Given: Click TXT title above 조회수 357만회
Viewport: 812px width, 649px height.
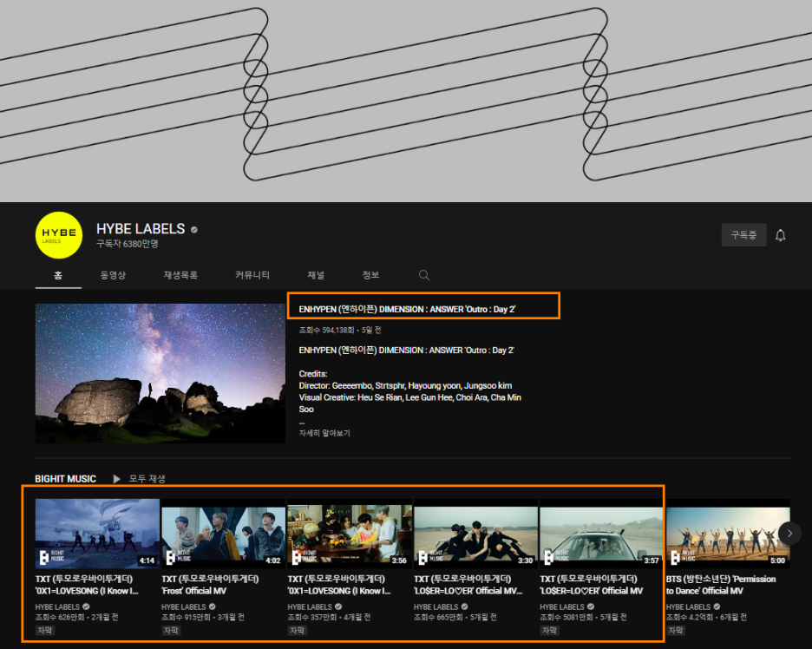Looking at the screenshot, I should pyautogui.click(x=339, y=585).
